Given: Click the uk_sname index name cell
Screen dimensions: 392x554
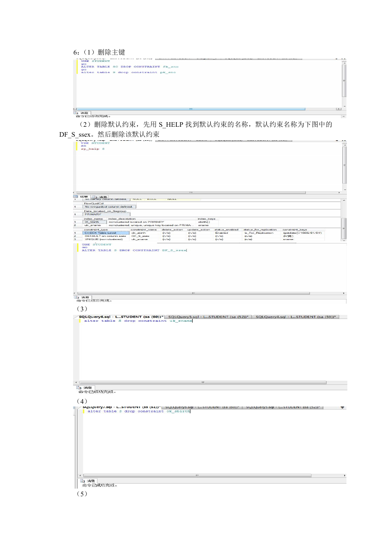Looking at the screenshot, I should coord(95,225).
